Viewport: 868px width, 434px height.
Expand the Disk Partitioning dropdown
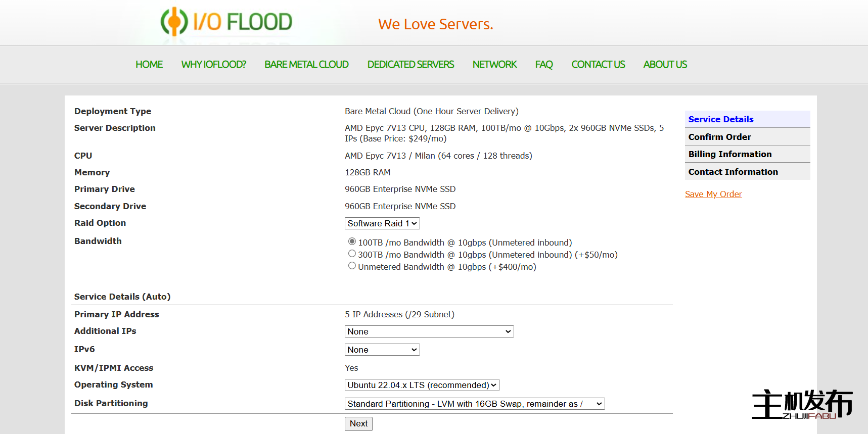point(475,404)
